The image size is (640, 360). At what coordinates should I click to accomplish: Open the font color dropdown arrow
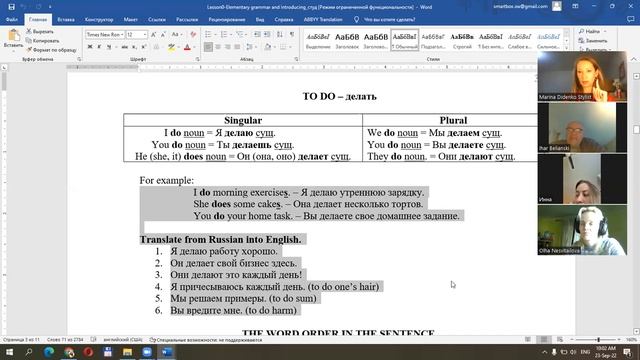[194, 47]
